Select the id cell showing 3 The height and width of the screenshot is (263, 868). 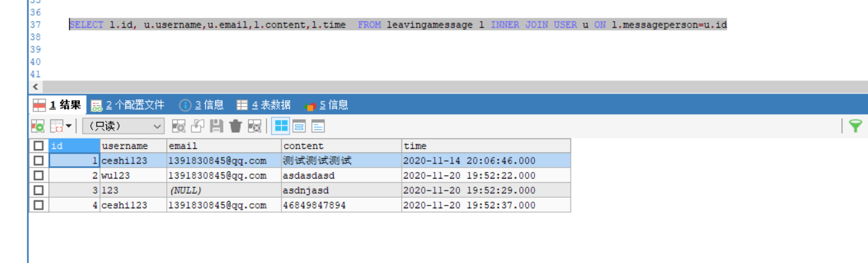75,190
